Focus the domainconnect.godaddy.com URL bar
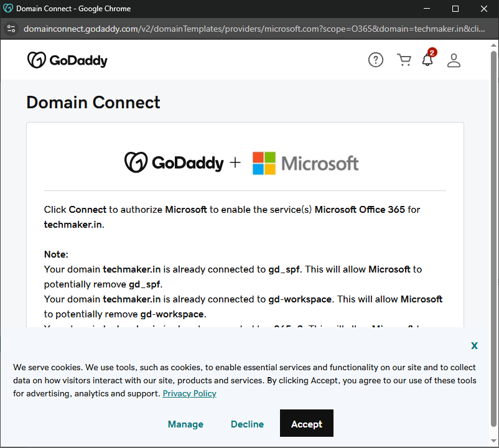This screenshot has width=499, height=448. click(x=249, y=29)
